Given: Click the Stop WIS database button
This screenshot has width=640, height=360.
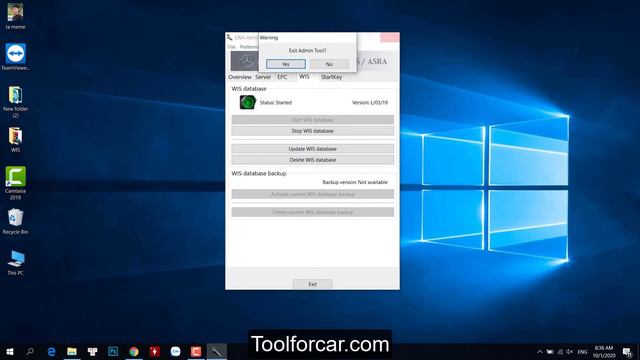Looking at the screenshot, I should [313, 131].
